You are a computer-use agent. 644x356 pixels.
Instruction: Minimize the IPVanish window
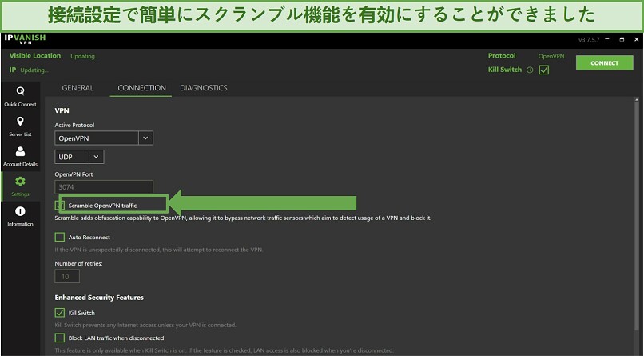click(607, 39)
